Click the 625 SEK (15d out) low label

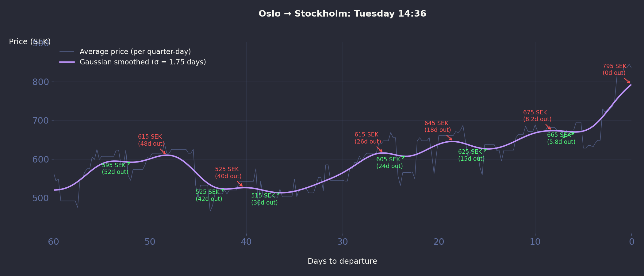pyautogui.click(x=471, y=155)
